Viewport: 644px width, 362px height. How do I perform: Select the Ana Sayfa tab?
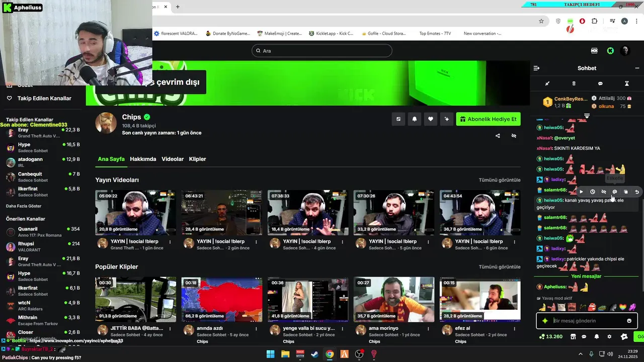(x=111, y=159)
